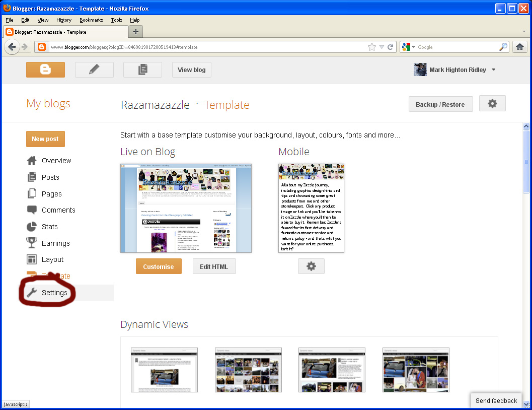Bookmark this page with the star icon

click(372, 47)
